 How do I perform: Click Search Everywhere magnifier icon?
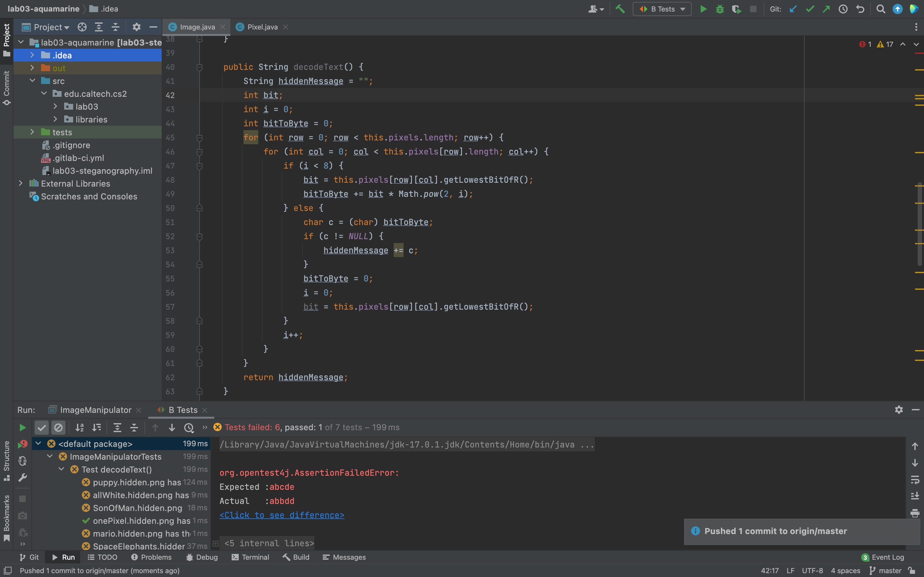tap(881, 9)
